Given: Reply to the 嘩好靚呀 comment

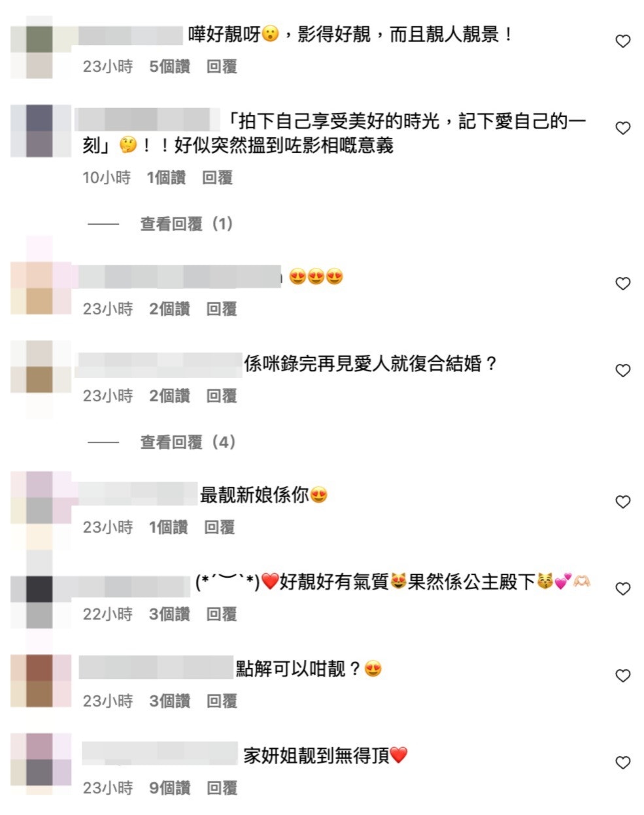Looking at the screenshot, I should coord(222,67).
